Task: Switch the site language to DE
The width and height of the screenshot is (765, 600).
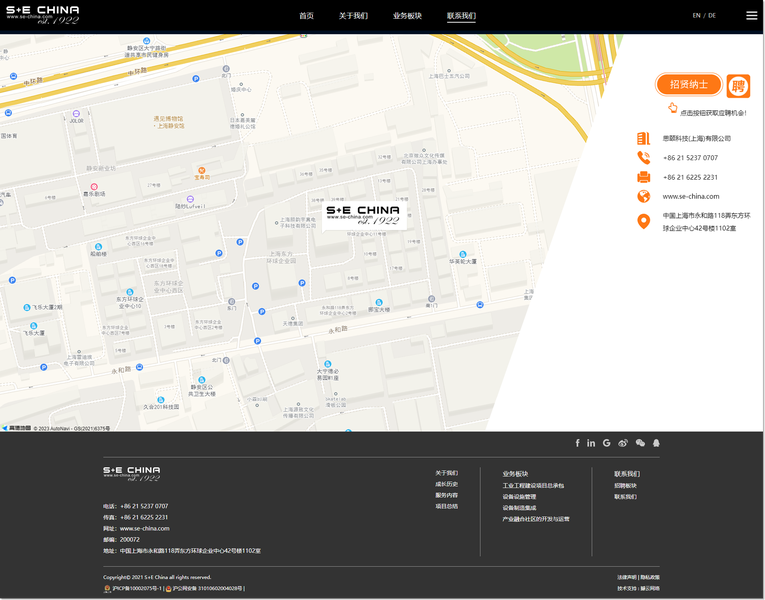Action: [712, 16]
